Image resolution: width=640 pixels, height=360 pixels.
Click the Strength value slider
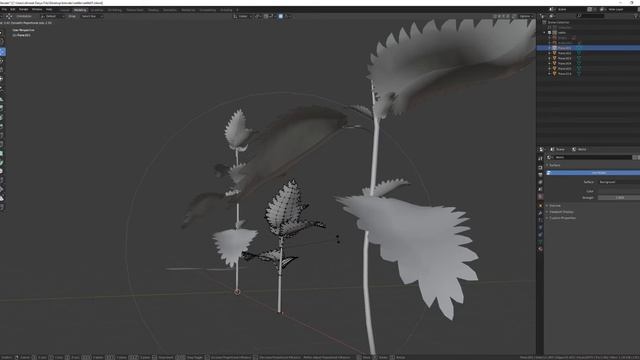[619, 198]
